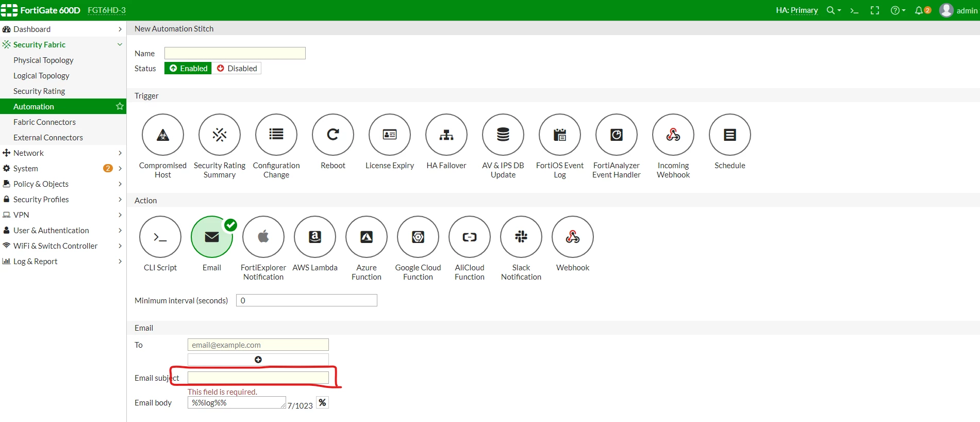Expand the Security Profiles menu
The width and height of the screenshot is (980, 422).
[63, 199]
